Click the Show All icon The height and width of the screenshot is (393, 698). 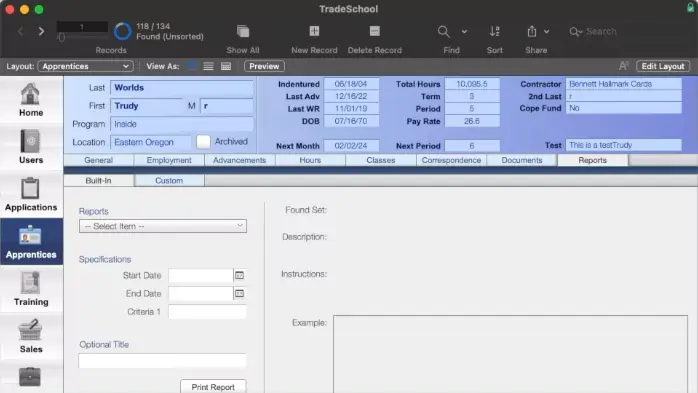[243, 31]
